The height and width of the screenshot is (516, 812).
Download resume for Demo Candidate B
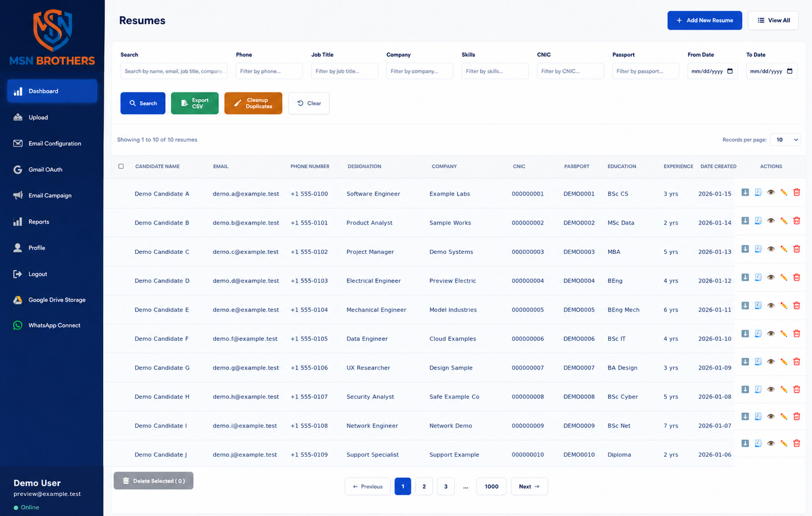pyautogui.click(x=745, y=220)
